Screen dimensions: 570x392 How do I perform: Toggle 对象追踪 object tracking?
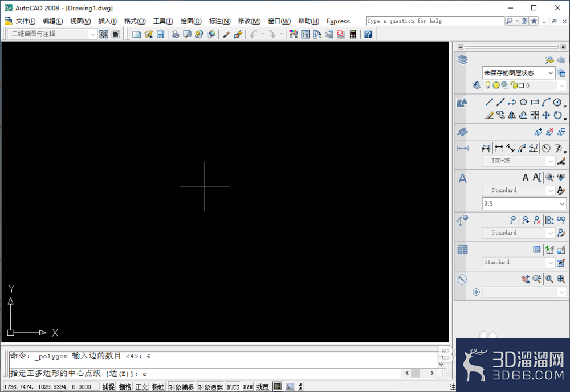[x=210, y=387]
